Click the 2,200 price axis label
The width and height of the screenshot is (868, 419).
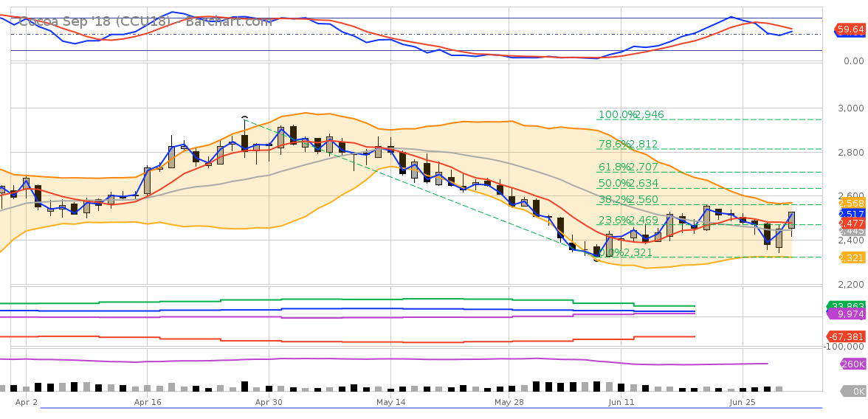click(x=852, y=285)
